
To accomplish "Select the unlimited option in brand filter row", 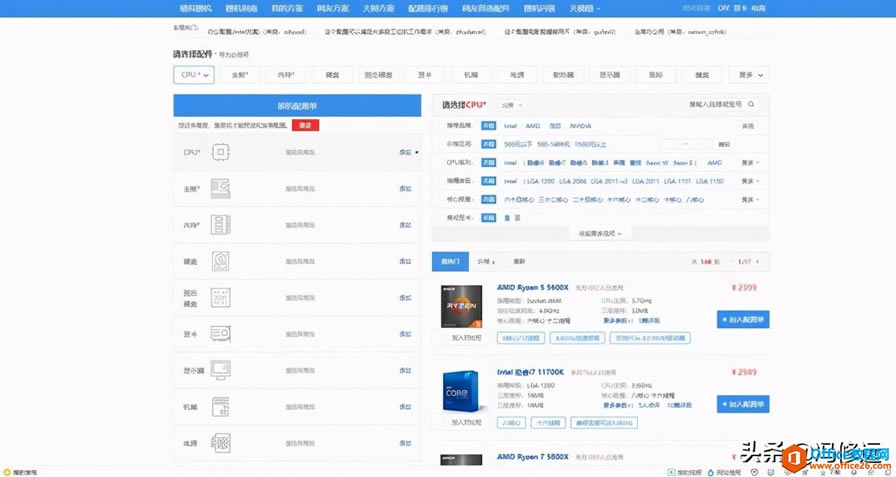I will [x=489, y=126].
